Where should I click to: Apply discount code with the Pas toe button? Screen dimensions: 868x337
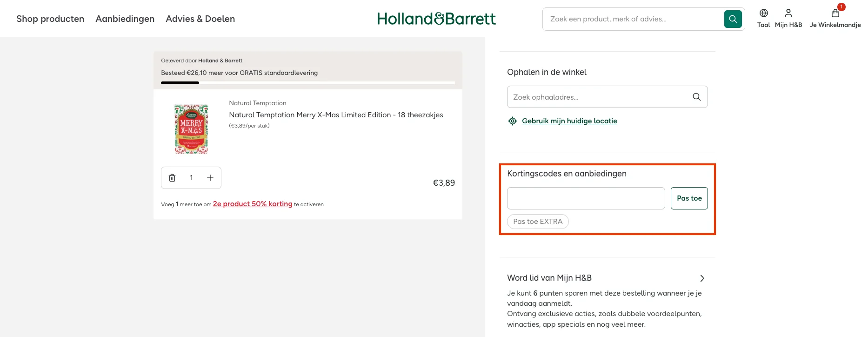click(689, 198)
